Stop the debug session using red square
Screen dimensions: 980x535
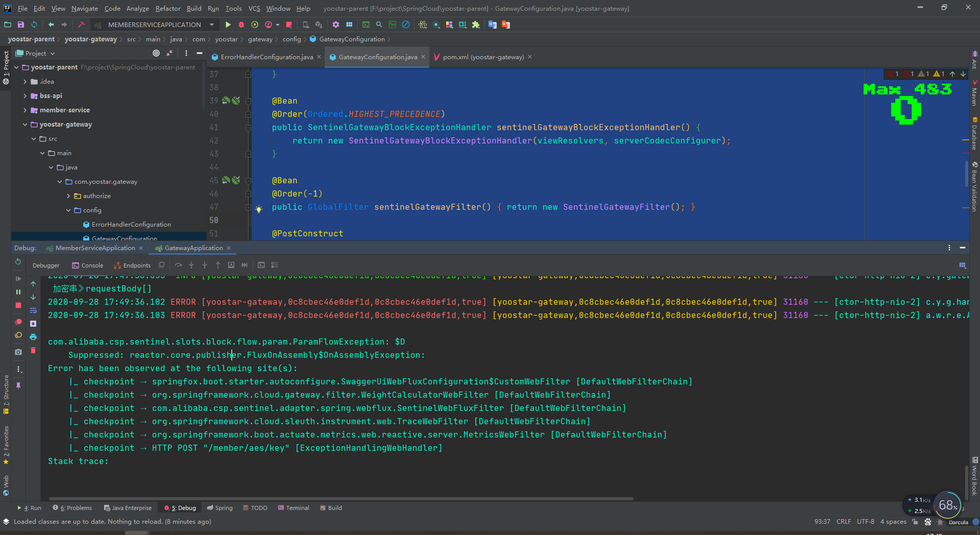[x=18, y=305]
